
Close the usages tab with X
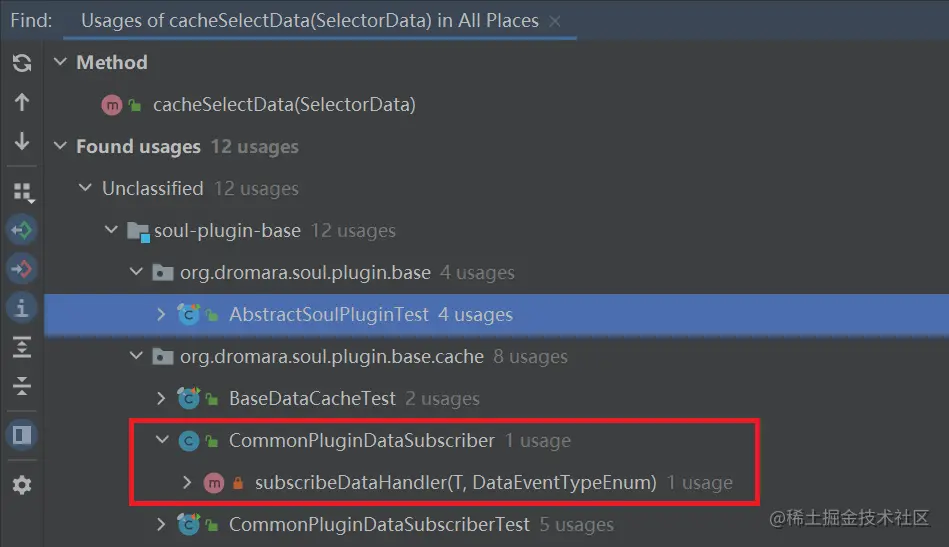(x=556, y=21)
